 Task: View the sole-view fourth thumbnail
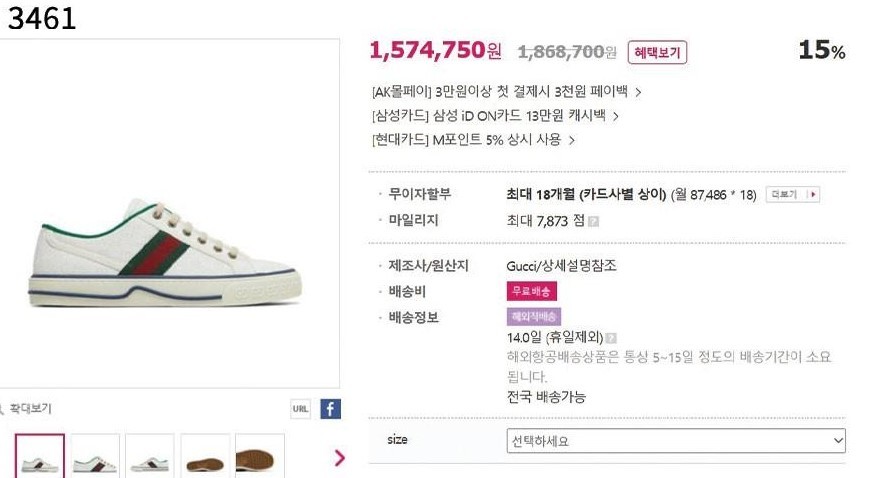click(x=205, y=457)
